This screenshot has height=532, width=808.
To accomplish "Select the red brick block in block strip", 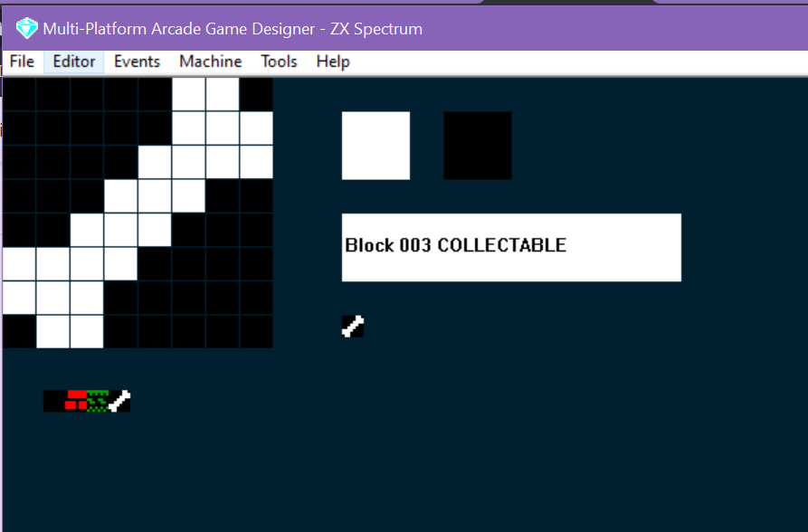I will click(76, 401).
